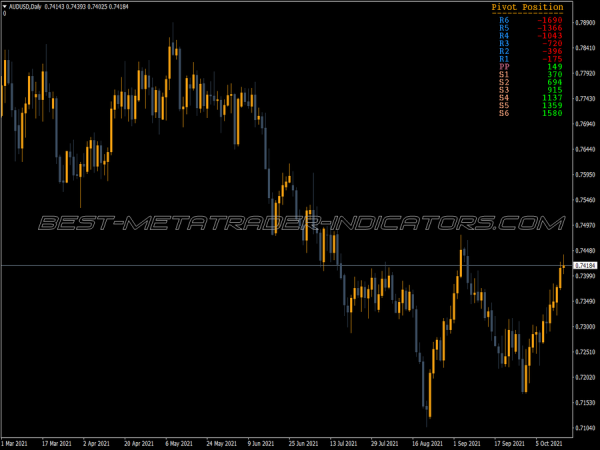The height and width of the screenshot is (450, 600).
Task: Select the R1 pivot level label
Action: click(x=504, y=59)
